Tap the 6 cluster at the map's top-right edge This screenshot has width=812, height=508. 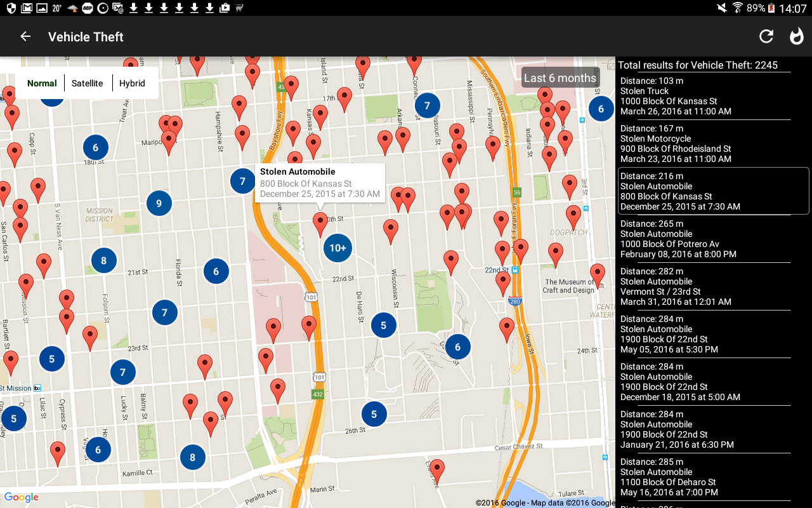pos(601,109)
